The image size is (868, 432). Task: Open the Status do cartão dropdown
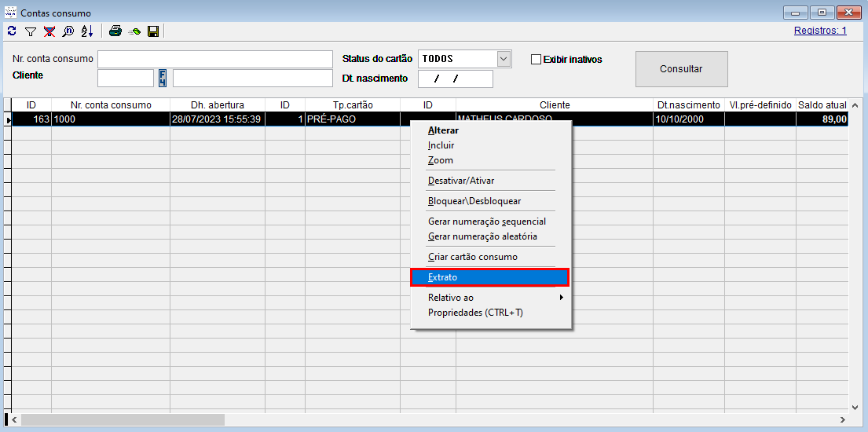(504, 59)
